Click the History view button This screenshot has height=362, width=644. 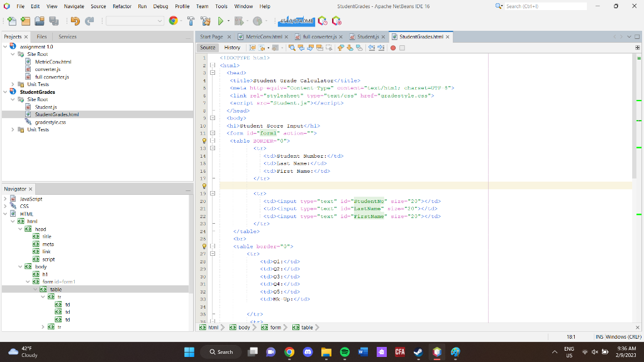pos(232,48)
